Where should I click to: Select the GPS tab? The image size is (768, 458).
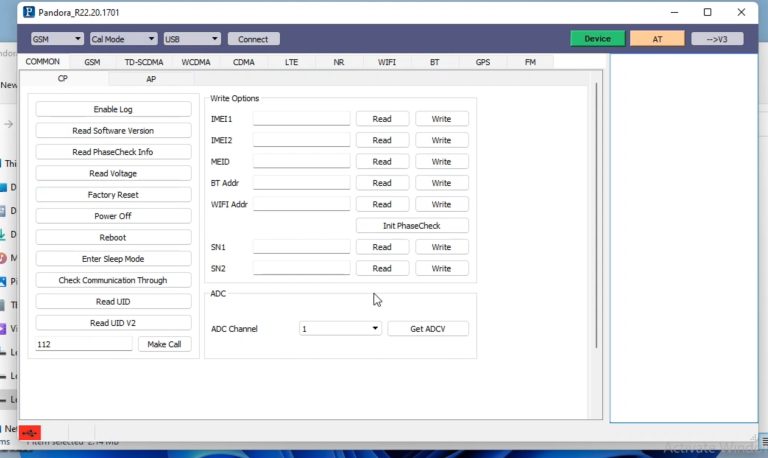482,62
